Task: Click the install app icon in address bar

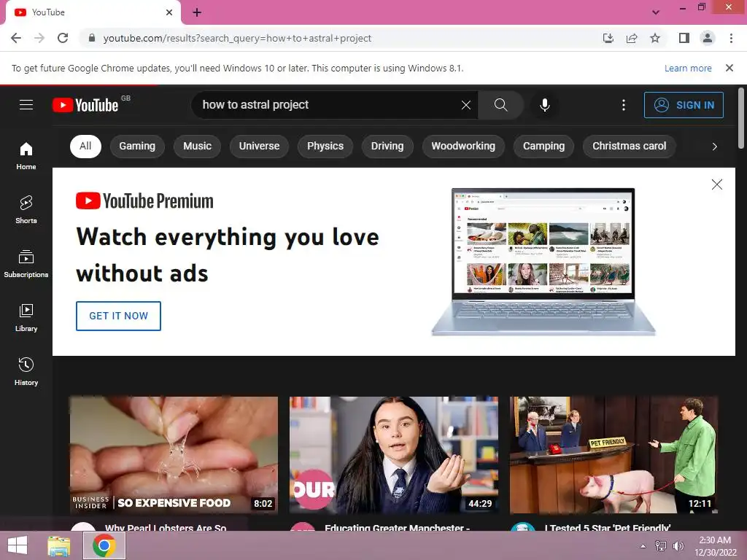Action: pos(608,38)
